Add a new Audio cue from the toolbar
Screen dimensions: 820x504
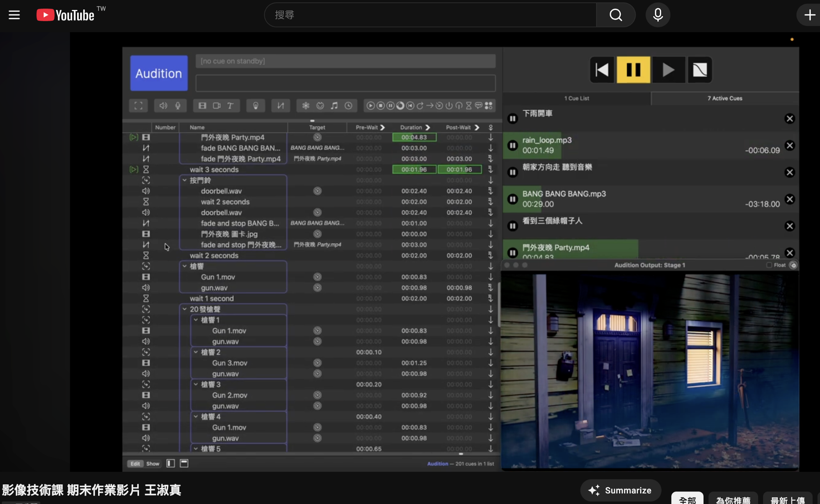click(163, 106)
